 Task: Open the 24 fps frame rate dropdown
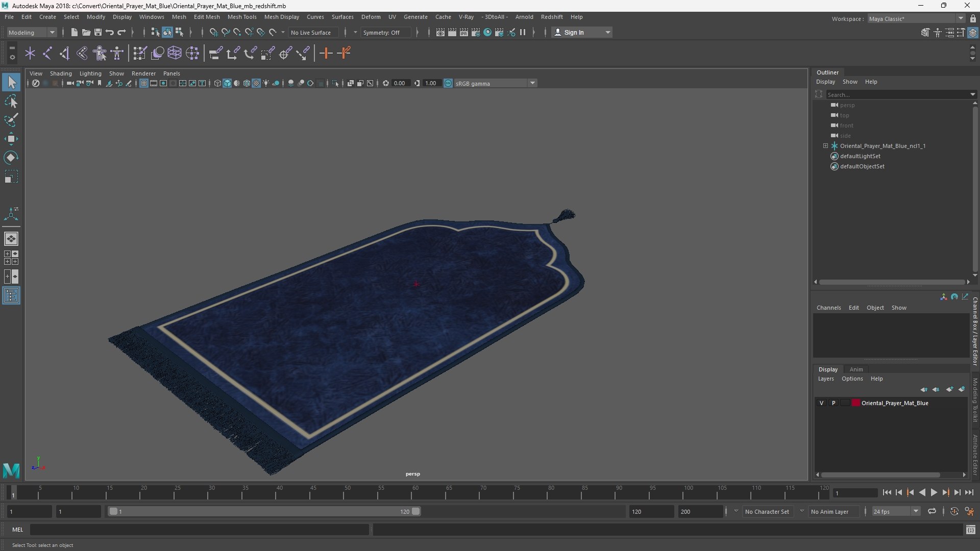point(895,511)
